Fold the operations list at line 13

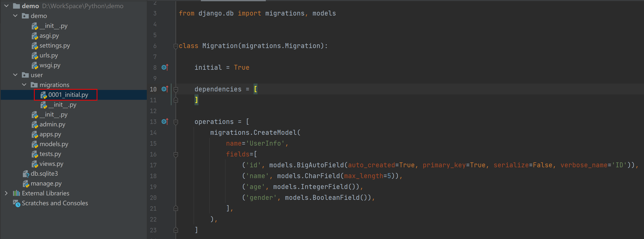[176, 122]
